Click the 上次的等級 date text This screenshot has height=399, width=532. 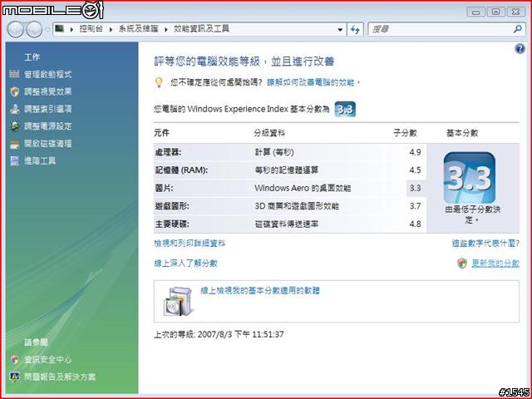(x=219, y=334)
